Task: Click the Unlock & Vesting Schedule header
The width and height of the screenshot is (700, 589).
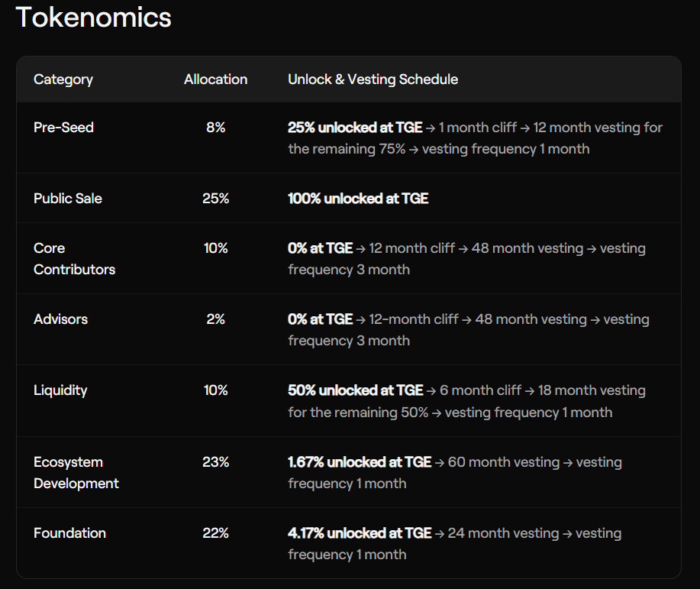Action: click(x=373, y=79)
